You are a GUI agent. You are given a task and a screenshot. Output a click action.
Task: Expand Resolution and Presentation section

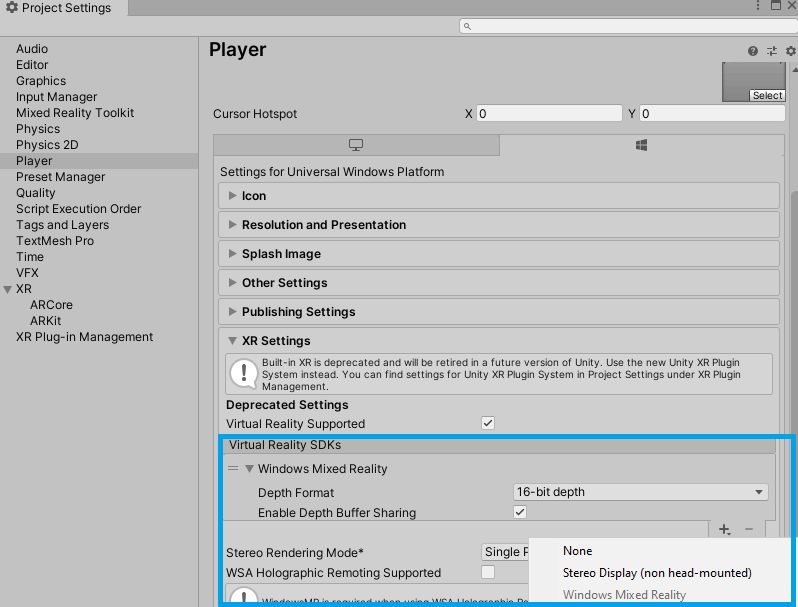pyautogui.click(x=499, y=225)
